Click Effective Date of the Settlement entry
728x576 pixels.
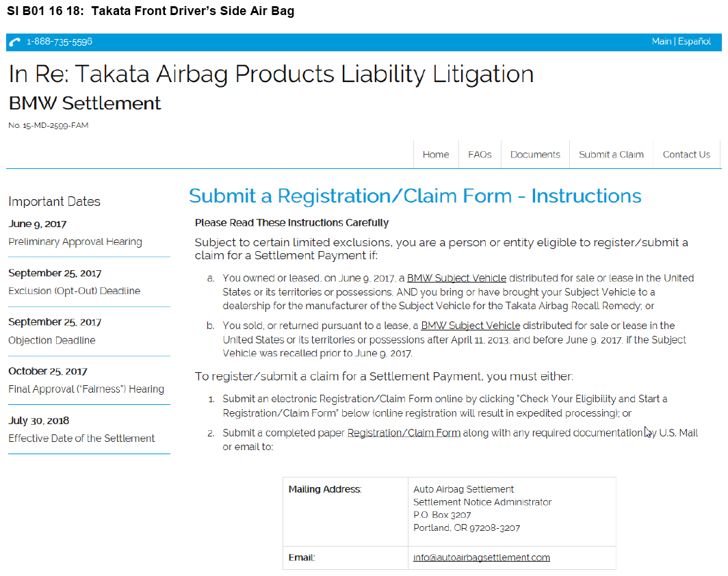(81, 438)
